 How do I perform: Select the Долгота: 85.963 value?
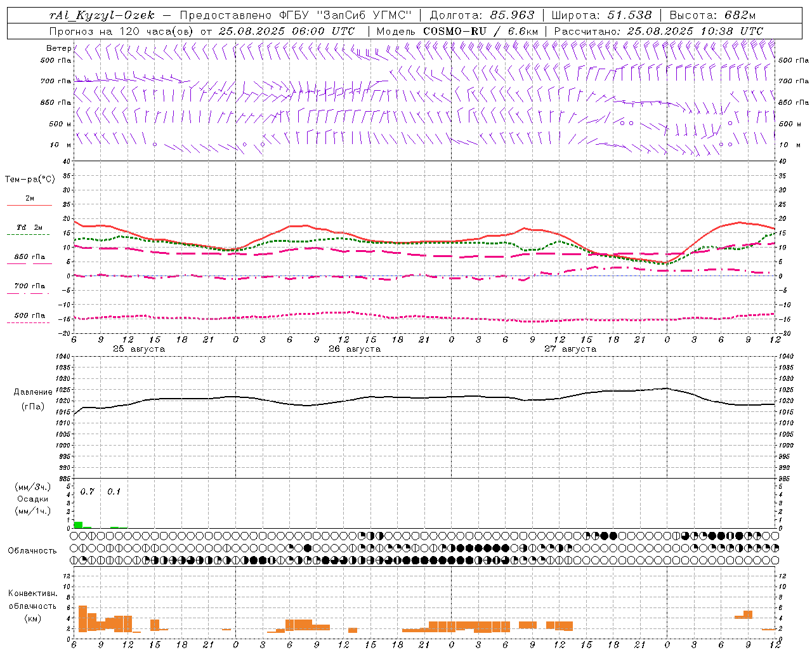point(482,15)
